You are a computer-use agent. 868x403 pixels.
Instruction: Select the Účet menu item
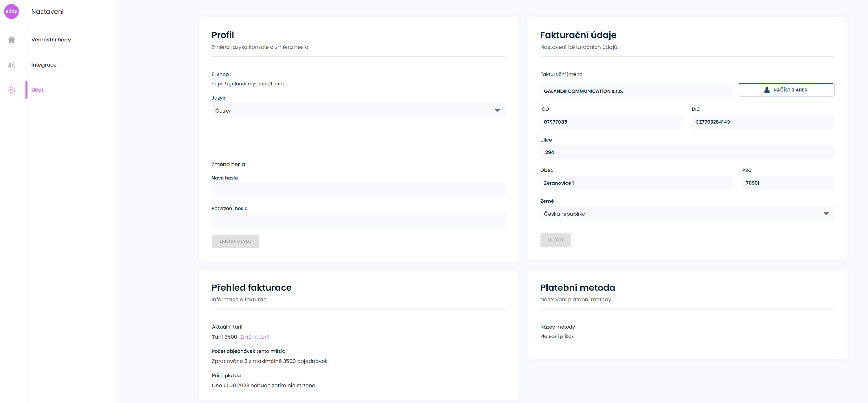(37, 90)
